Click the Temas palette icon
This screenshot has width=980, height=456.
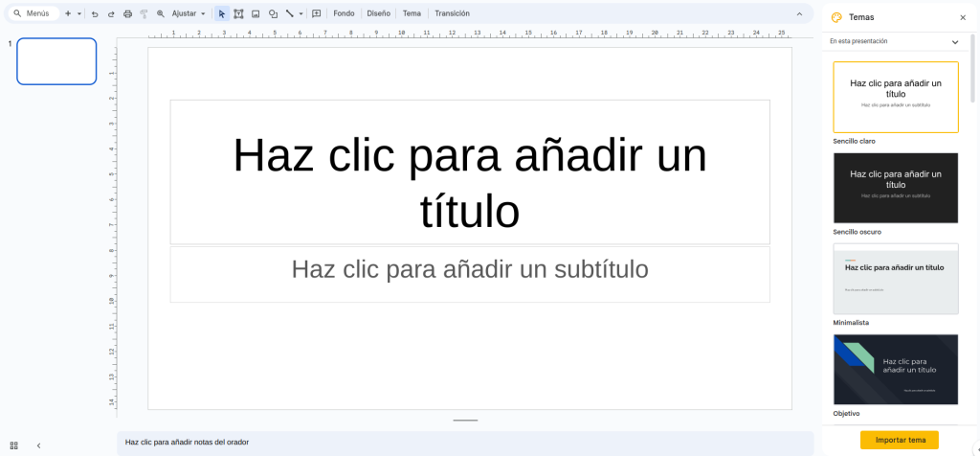pyautogui.click(x=836, y=17)
